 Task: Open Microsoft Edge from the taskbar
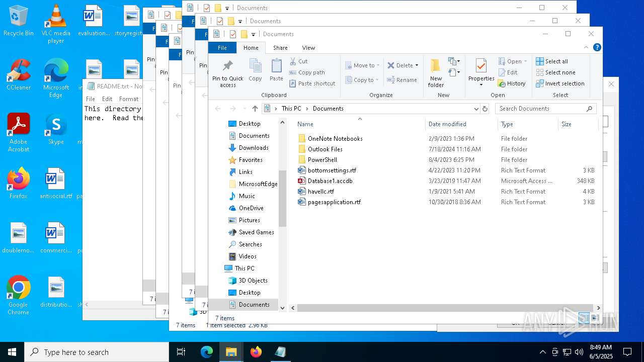(x=207, y=352)
